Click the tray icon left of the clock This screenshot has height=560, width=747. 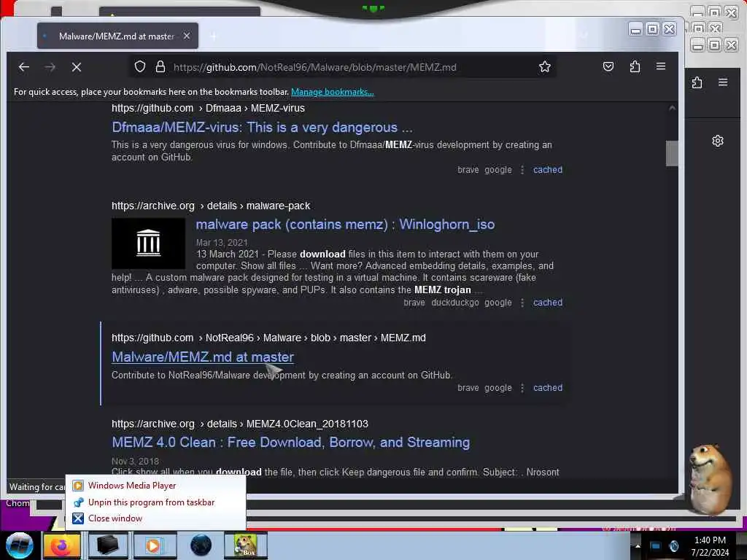[673, 546]
